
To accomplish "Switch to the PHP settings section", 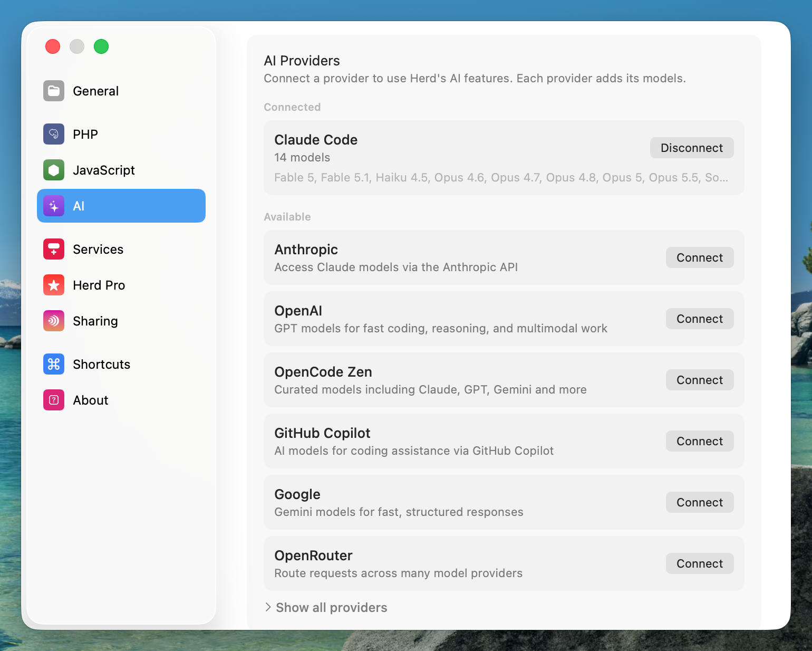I will click(121, 134).
